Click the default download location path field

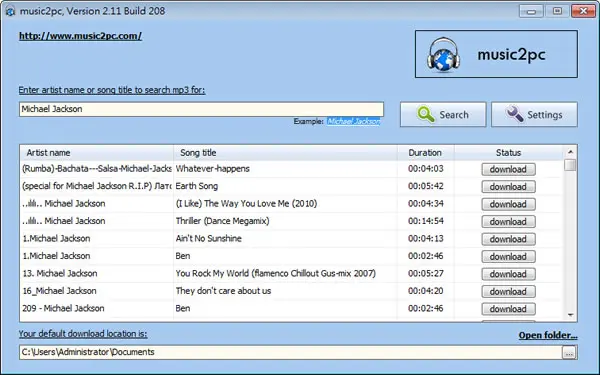291,352
